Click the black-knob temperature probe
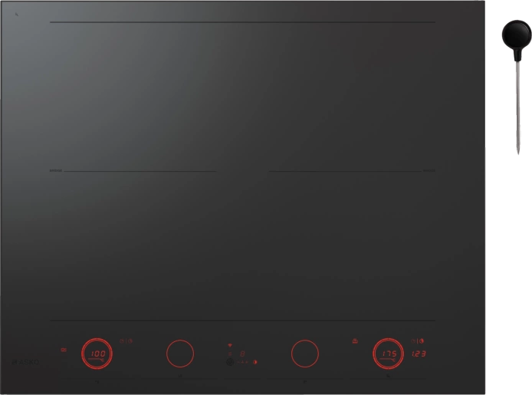 pyautogui.click(x=517, y=87)
